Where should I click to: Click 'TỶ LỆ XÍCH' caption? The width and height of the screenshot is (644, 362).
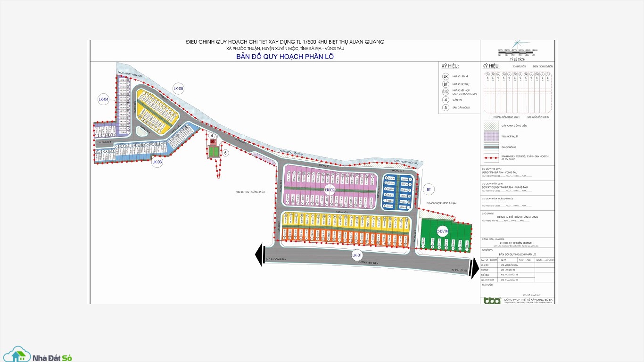(x=518, y=59)
